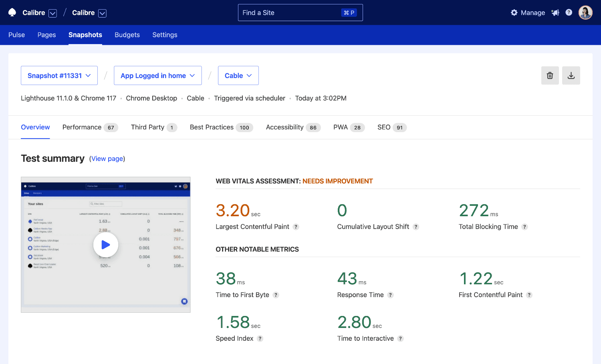Open the Snapshot #11331 dropdown

59,75
